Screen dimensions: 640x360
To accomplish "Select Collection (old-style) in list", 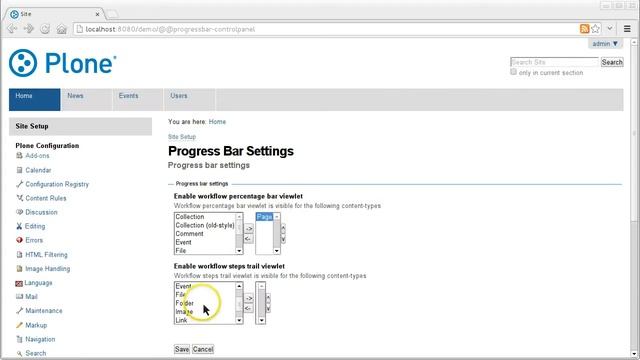I will click(205, 225).
